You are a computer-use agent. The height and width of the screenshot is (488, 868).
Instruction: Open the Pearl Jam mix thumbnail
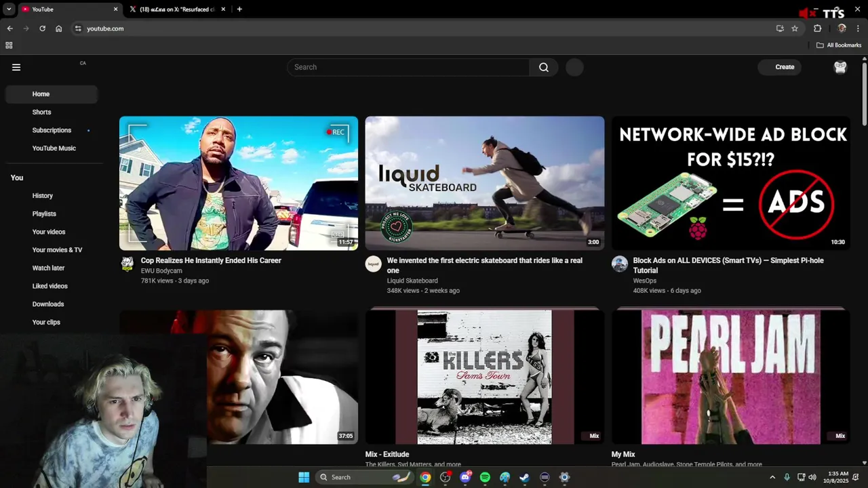730,377
